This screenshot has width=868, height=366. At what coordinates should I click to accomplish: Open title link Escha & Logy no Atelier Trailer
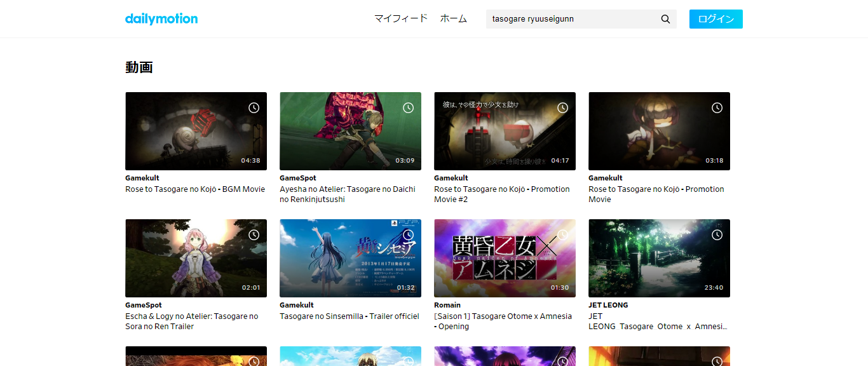coord(192,322)
